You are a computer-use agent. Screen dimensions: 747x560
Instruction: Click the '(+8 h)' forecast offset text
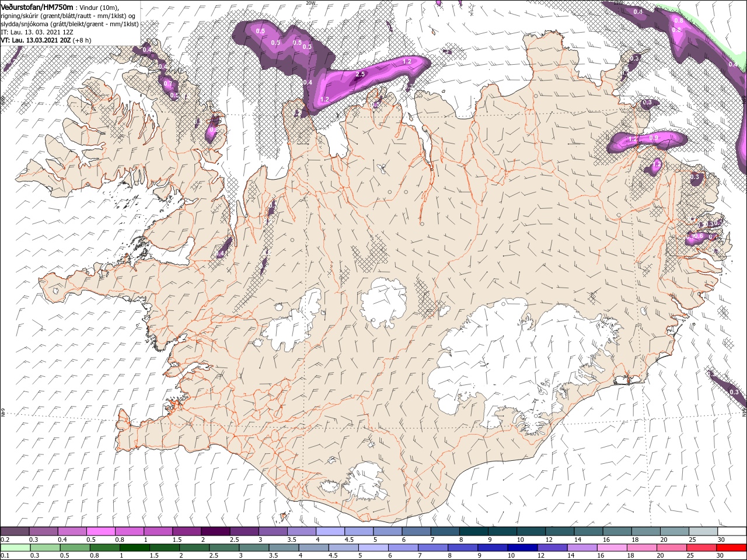[x=82, y=40]
